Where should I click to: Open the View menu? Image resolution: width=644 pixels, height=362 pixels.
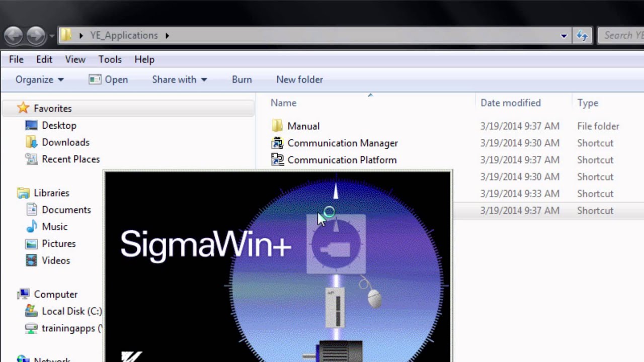[75, 59]
